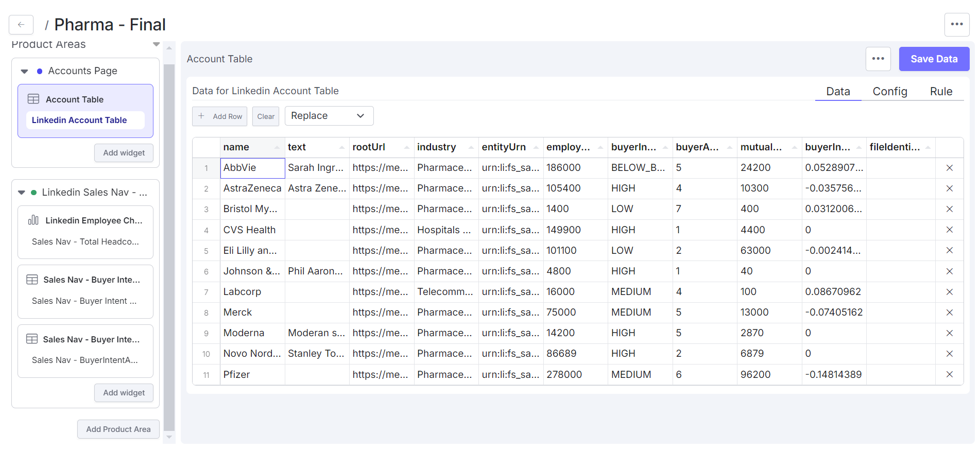Collapse the Linkedin Sales Nav section
This screenshot has width=980, height=451.
coord(22,193)
